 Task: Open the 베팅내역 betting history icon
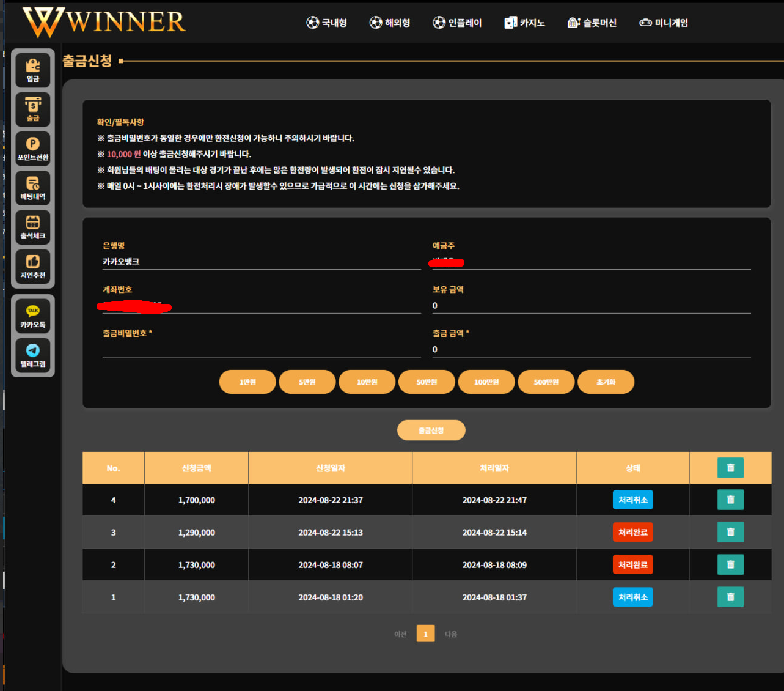33,188
